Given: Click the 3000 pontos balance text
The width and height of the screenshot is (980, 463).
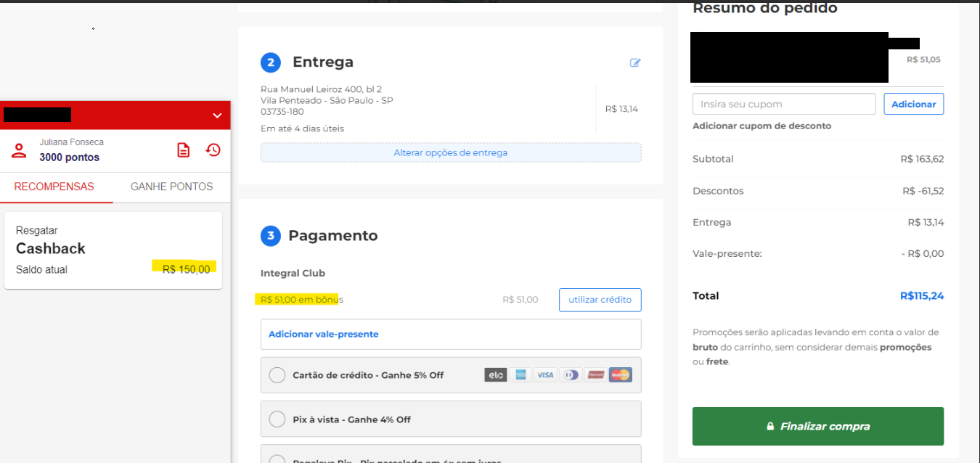Looking at the screenshot, I should pyautogui.click(x=70, y=157).
